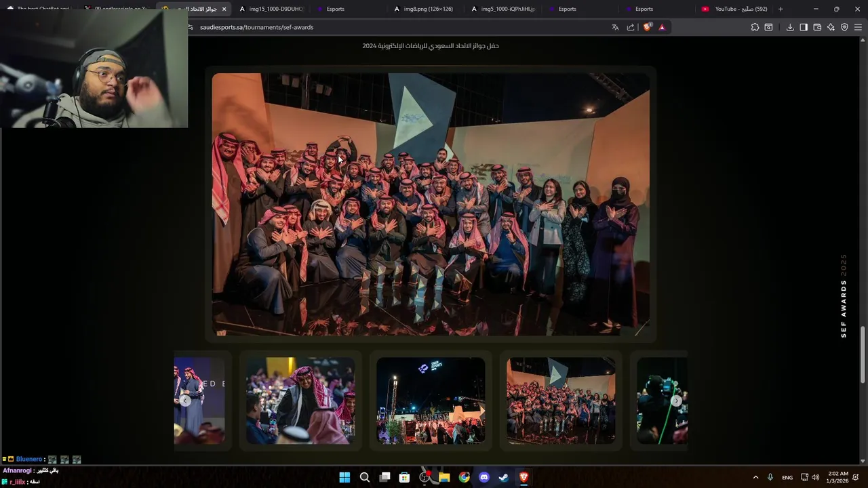The height and width of the screenshot is (488, 868).
Task: Click the Brave icon on the taskbar
Action: [524, 477]
